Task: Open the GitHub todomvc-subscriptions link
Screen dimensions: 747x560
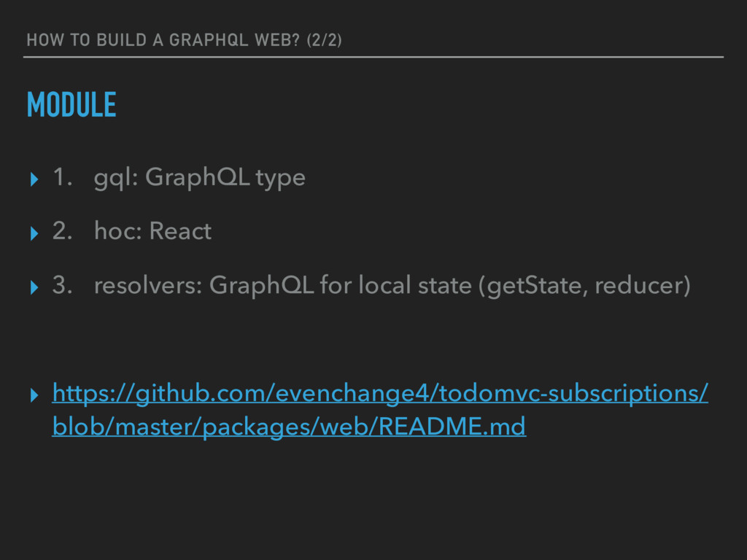Action: 380,410
